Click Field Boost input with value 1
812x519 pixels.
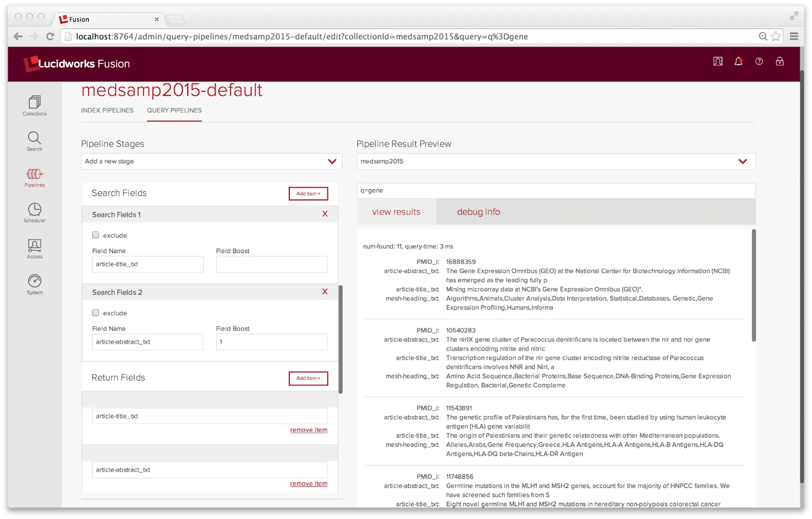[x=272, y=342]
